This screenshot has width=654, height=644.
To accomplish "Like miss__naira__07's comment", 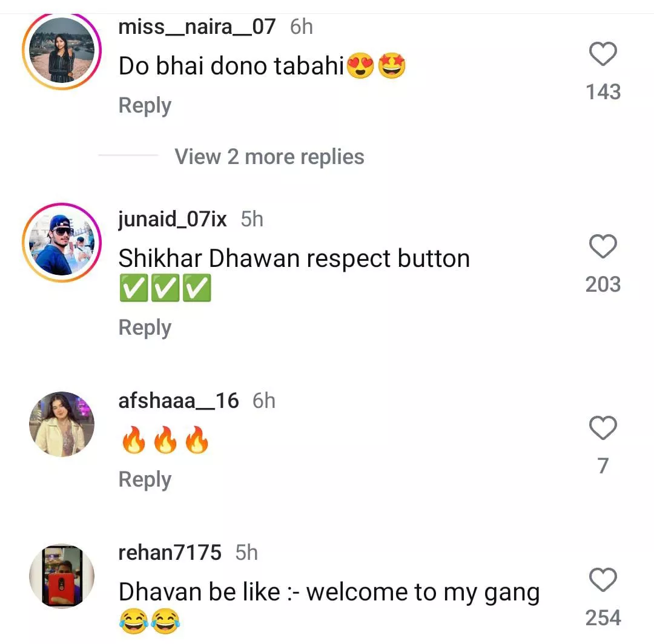I will pos(603,55).
